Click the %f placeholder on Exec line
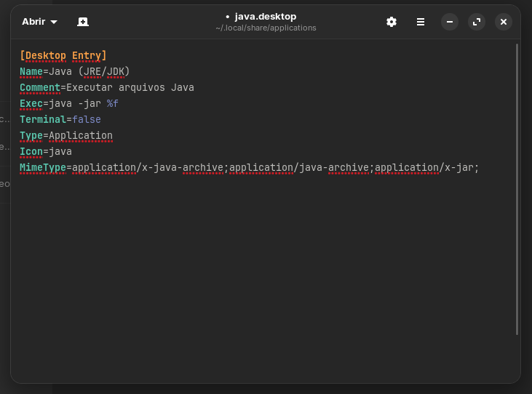This screenshot has height=394, width=532. click(x=113, y=103)
